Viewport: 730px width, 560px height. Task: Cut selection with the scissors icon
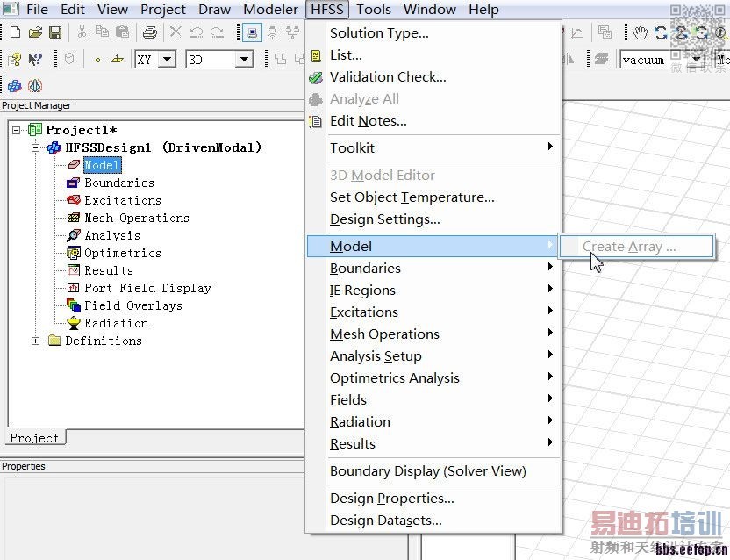coord(82,32)
